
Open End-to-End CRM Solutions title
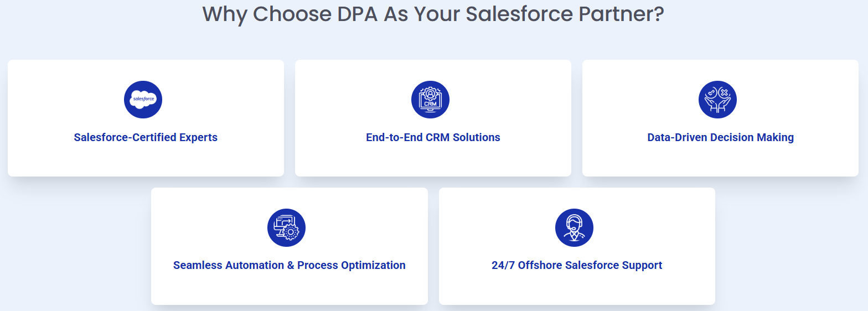[433, 137]
